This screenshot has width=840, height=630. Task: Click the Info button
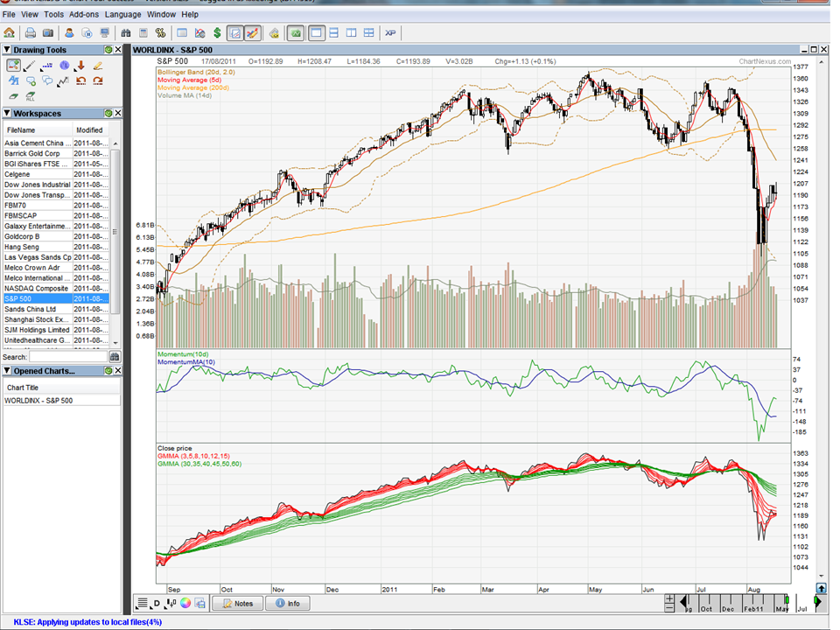pyautogui.click(x=289, y=603)
